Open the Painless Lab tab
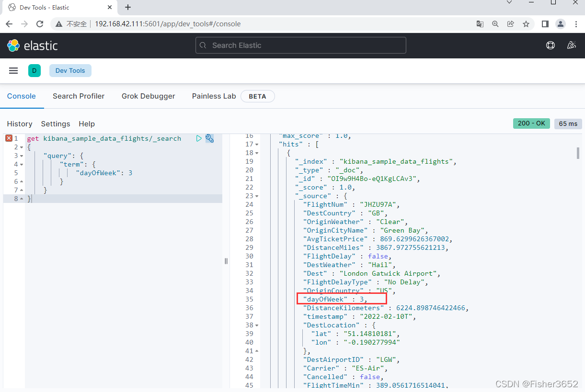Image resolution: width=585 pixels, height=392 pixels. coord(214,96)
